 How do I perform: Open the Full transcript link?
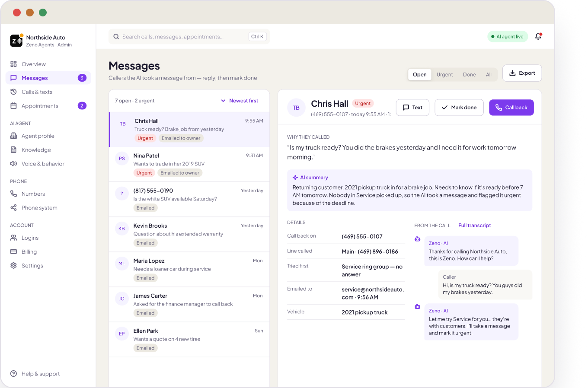[474, 226]
